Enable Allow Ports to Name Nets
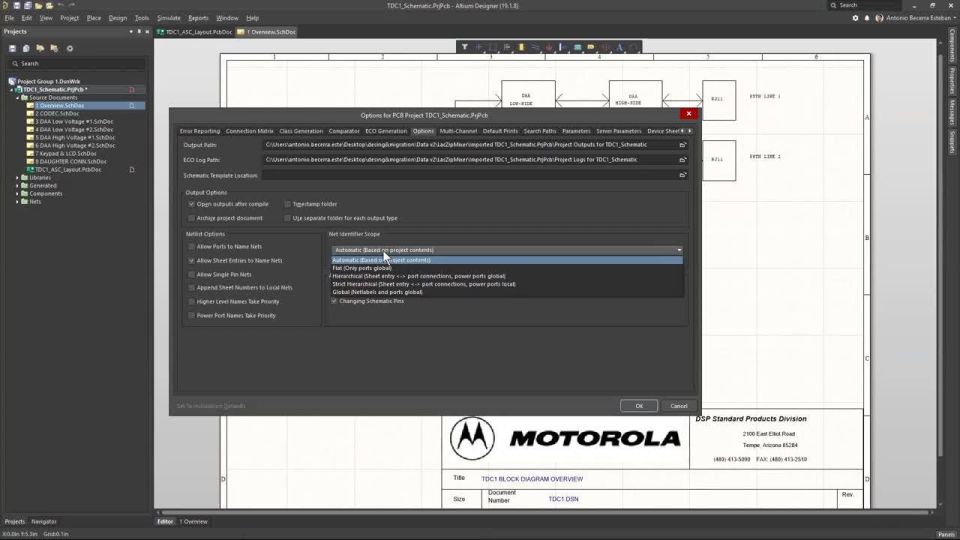Viewport: 960px width, 540px height. coord(192,247)
